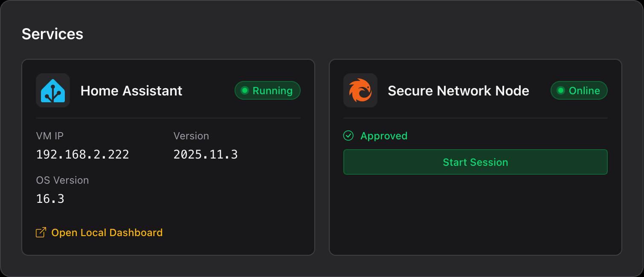Click the Approved status text

(x=384, y=136)
